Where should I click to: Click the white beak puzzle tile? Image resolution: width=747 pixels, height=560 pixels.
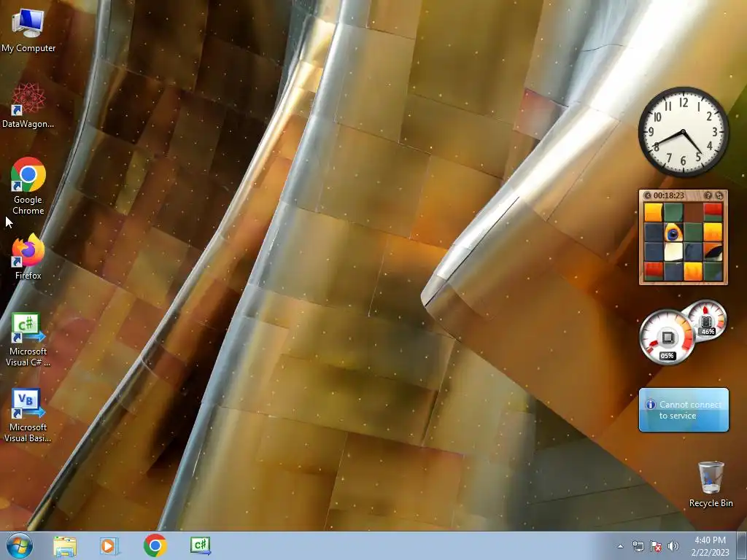tap(673, 252)
